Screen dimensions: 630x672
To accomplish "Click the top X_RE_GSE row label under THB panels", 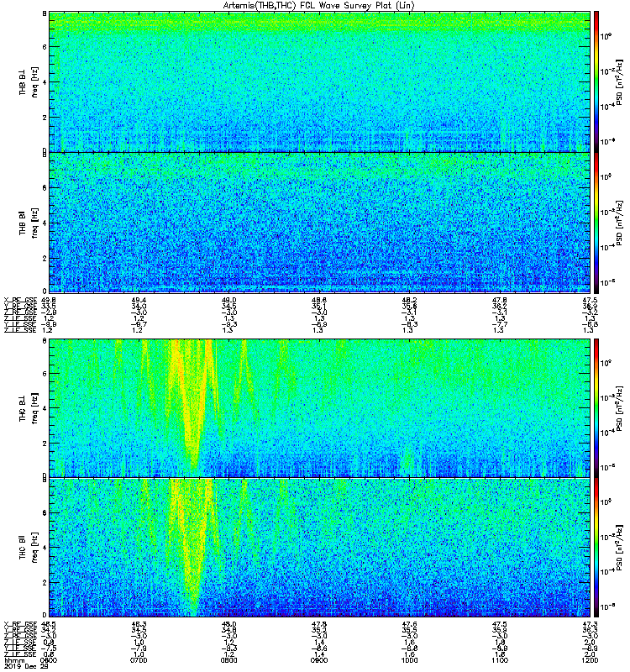I will (20, 300).
